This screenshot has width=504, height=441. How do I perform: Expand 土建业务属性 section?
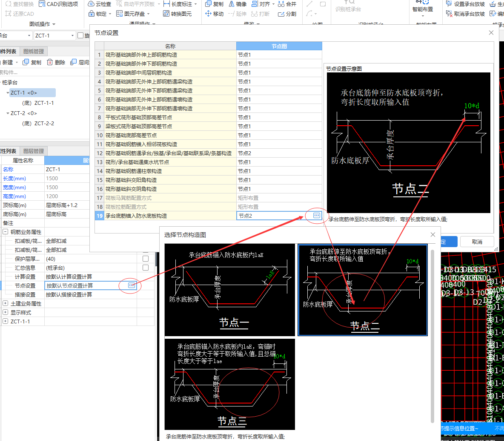[6, 303]
